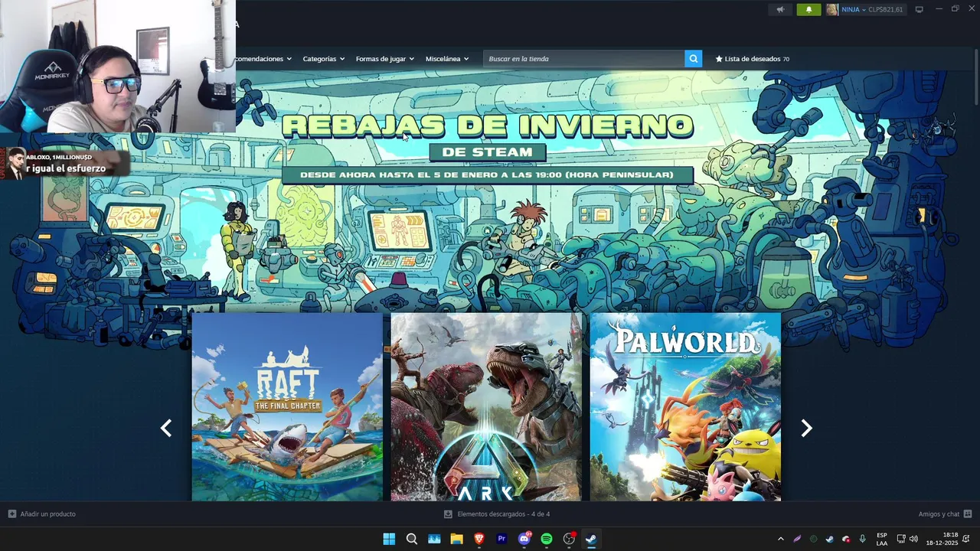
Task: Open the ARK game capsule
Action: 486,406
